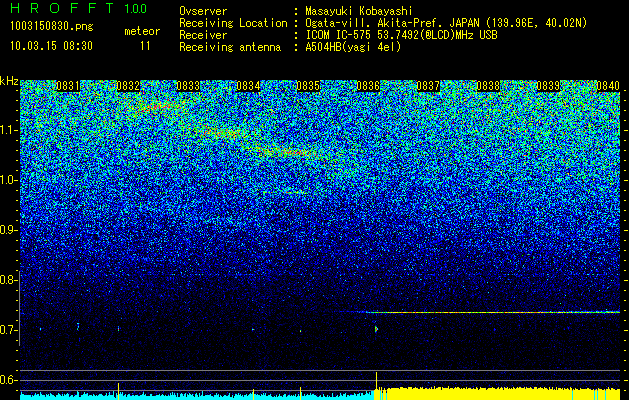Click the bright meteor echo at 0836
This screenshot has width=629, height=400.
pyautogui.click(x=376, y=329)
